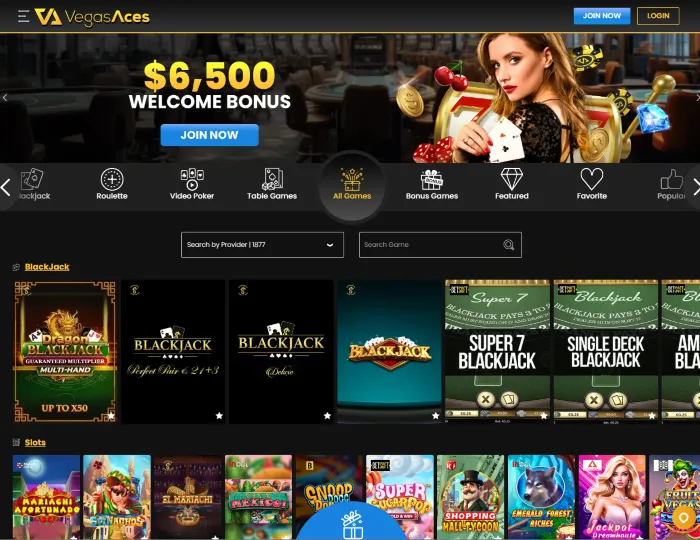Click the blue gift box icon at bottom
The image size is (700, 540).
click(353, 526)
